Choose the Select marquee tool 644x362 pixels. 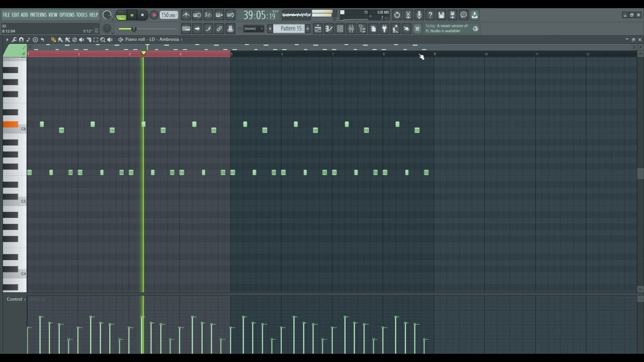(x=96, y=39)
